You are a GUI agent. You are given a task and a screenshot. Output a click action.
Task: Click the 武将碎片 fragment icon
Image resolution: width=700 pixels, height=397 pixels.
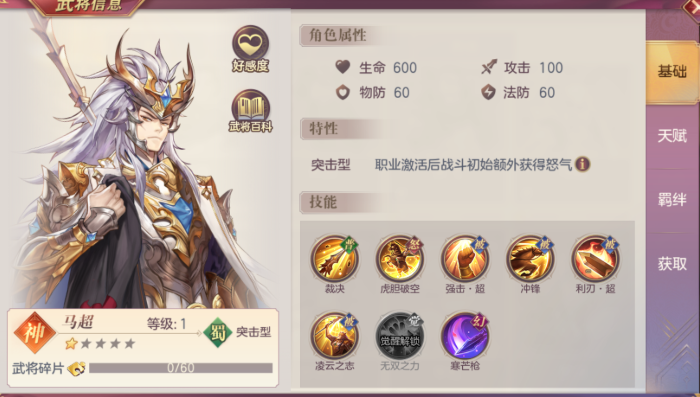pos(76,368)
